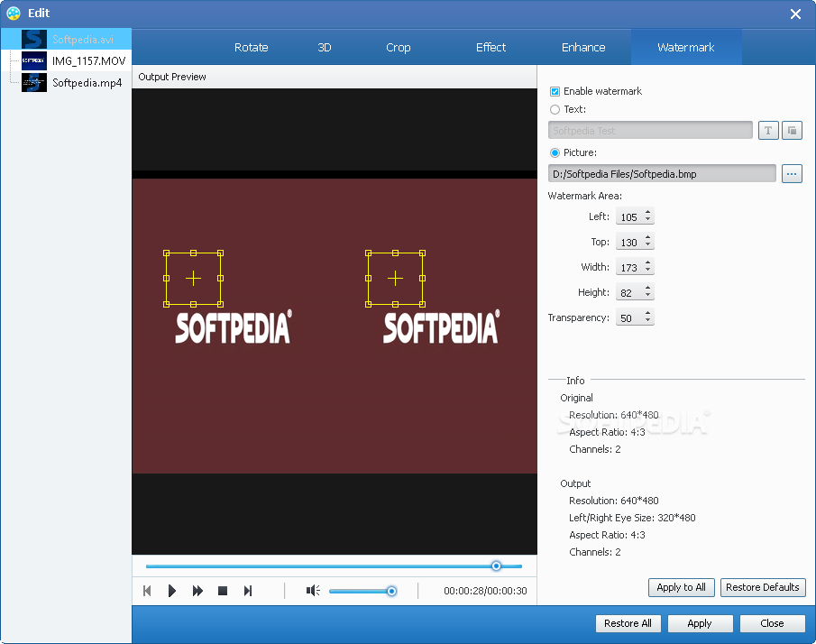Click the picture path input field
The width and height of the screenshot is (816, 644).
tap(662, 173)
